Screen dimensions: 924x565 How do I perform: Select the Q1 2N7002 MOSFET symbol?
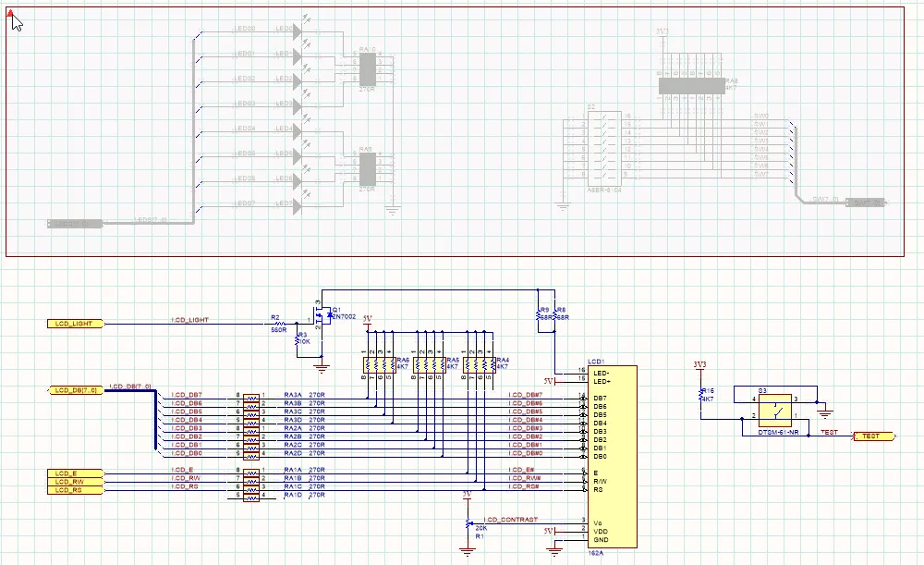[x=322, y=315]
